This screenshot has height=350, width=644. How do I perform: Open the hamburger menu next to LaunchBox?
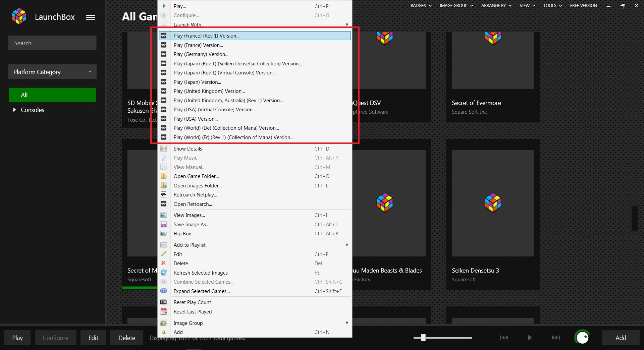90,17
